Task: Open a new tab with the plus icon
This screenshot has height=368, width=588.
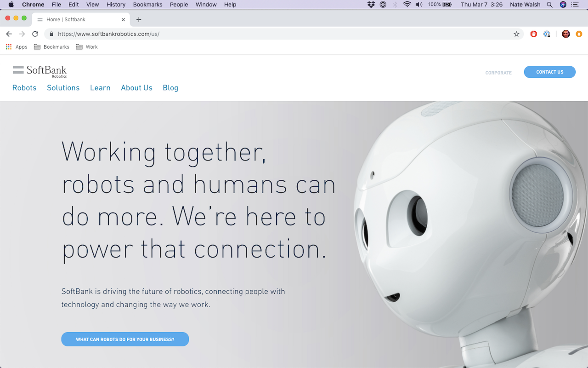Action: pyautogui.click(x=139, y=19)
